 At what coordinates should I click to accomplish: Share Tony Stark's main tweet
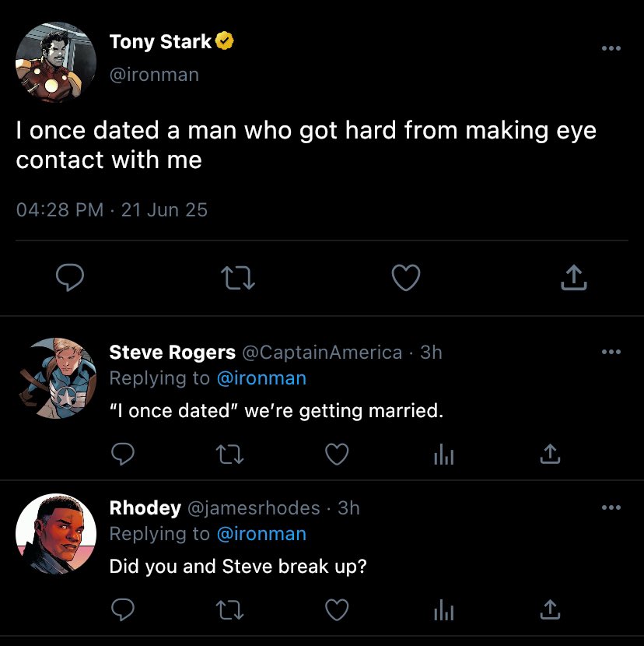point(573,277)
